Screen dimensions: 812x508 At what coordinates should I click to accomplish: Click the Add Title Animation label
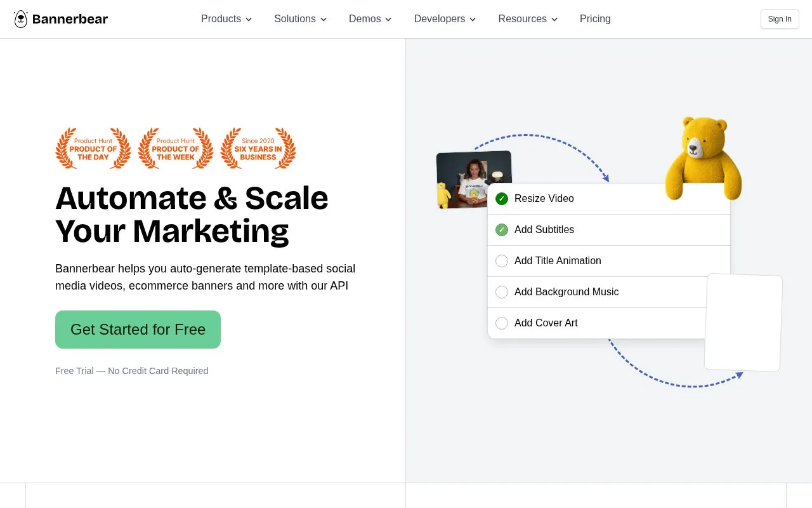point(558,261)
